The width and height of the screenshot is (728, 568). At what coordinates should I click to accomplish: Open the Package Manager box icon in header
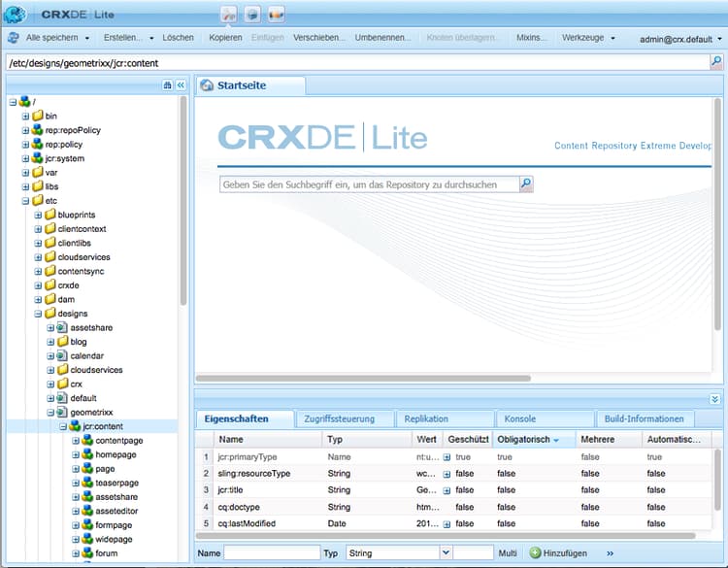click(x=252, y=15)
